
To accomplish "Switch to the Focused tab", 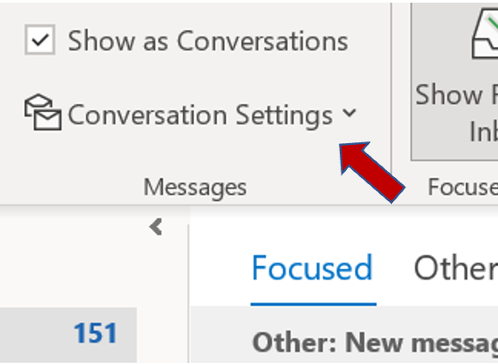I will 312,268.
